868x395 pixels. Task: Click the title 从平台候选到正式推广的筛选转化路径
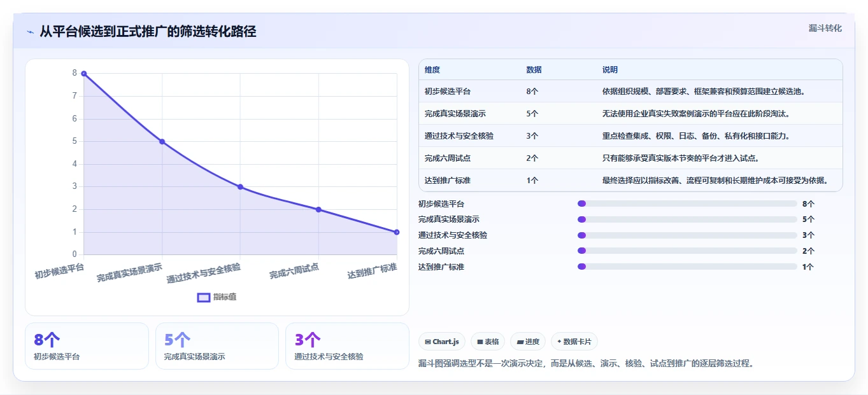[148, 32]
